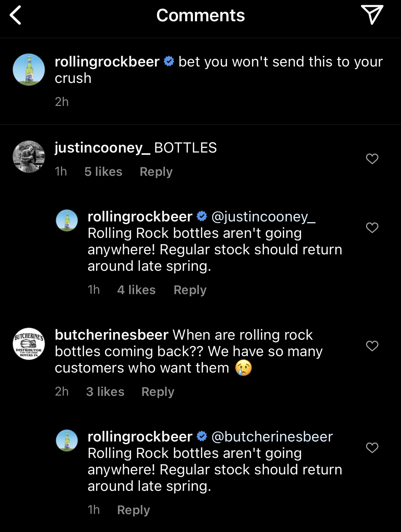Reply to rollingrockbeer's 4-likes reply
401x532 pixels.
tap(190, 290)
